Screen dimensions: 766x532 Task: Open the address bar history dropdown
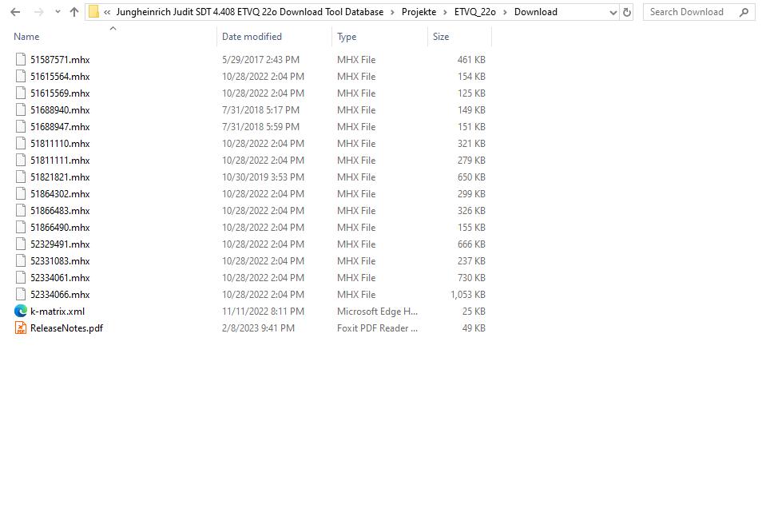pos(613,11)
